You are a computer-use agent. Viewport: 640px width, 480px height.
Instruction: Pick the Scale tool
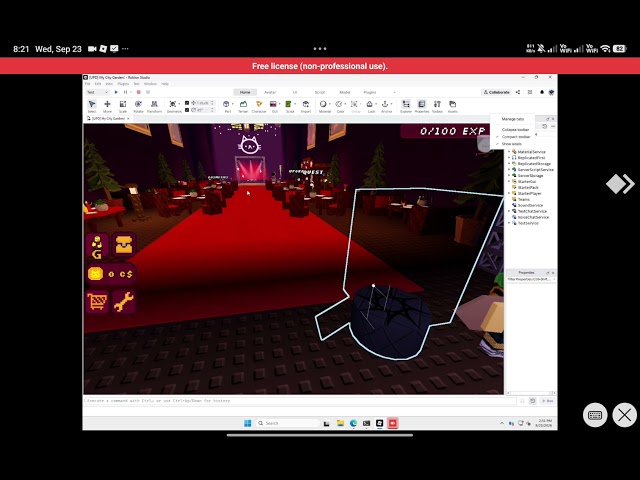(x=123, y=106)
